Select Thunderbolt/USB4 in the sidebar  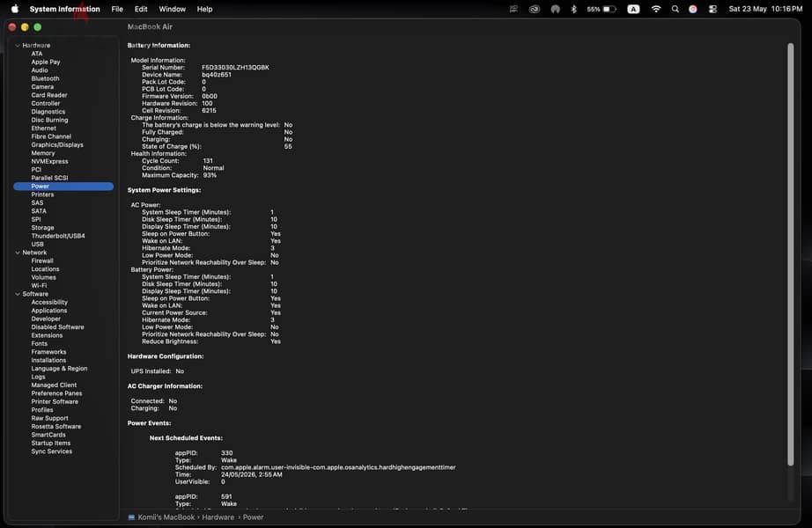pyautogui.click(x=58, y=236)
